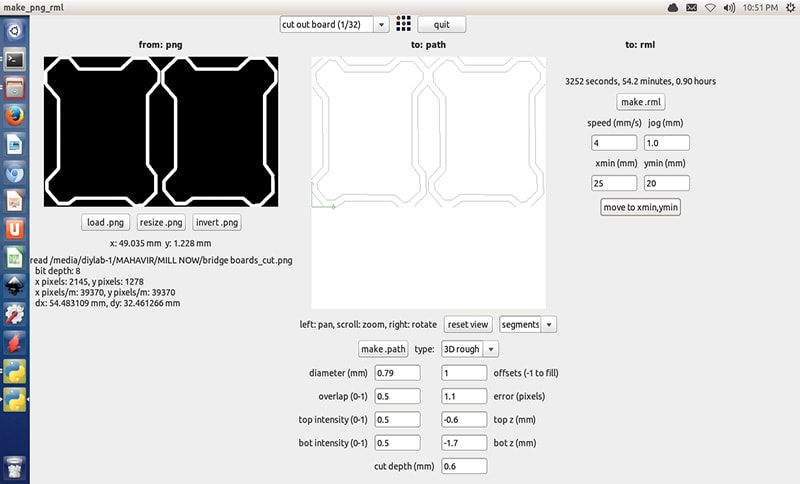Open the mail indicator in top panel

[691, 8]
